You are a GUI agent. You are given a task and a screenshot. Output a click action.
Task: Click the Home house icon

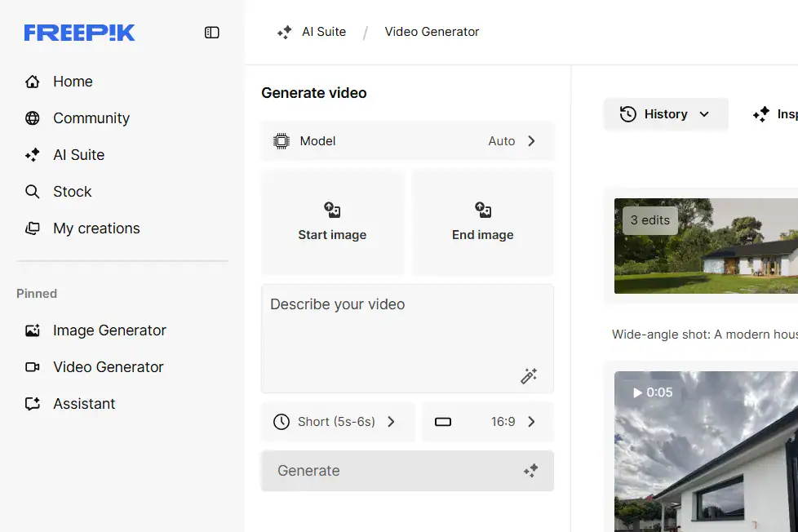click(33, 82)
